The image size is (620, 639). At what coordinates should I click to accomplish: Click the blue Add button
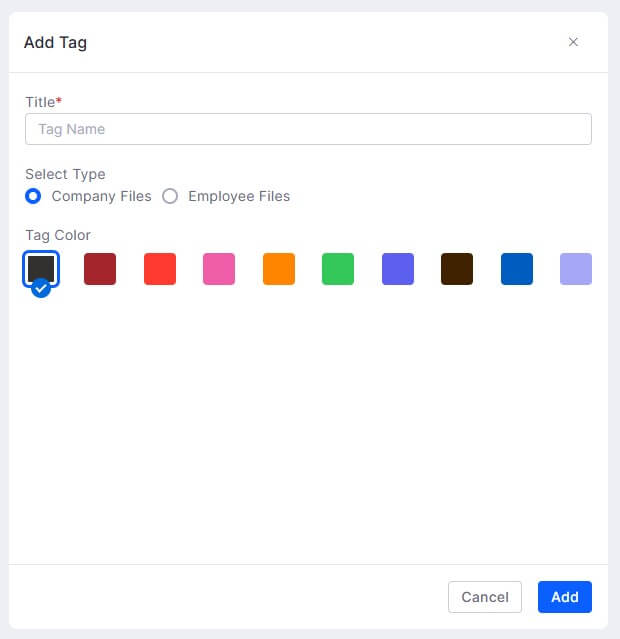pyautogui.click(x=564, y=597)
